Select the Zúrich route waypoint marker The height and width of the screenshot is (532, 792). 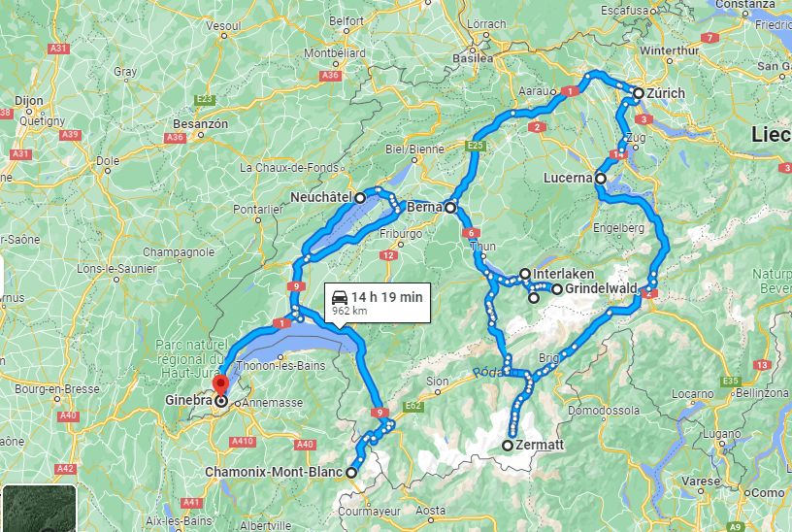(639, 93)
